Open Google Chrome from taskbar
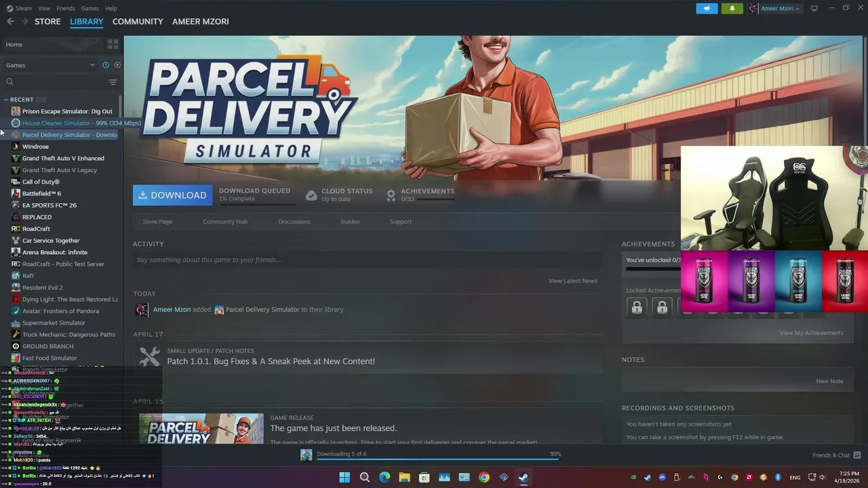The height and width of the screenshot is (488, 868). pyautogui.click(x=484, y=477)
